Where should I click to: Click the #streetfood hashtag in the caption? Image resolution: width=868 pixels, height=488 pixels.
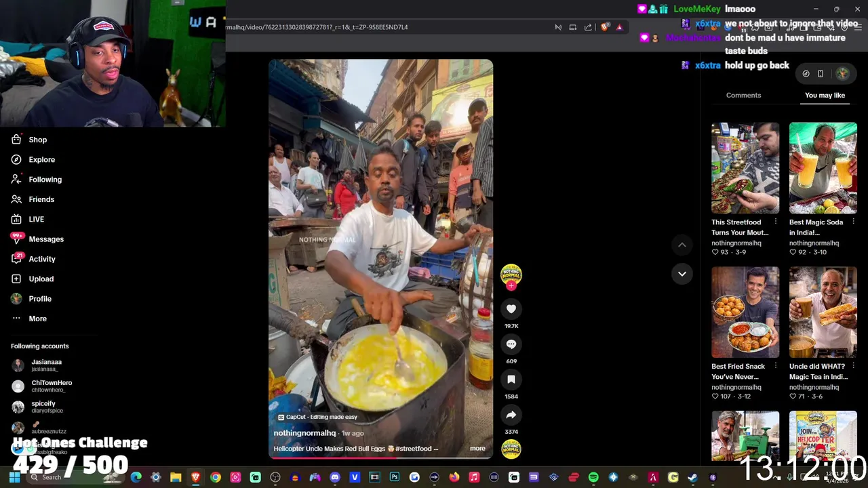(x=413, y=449)
